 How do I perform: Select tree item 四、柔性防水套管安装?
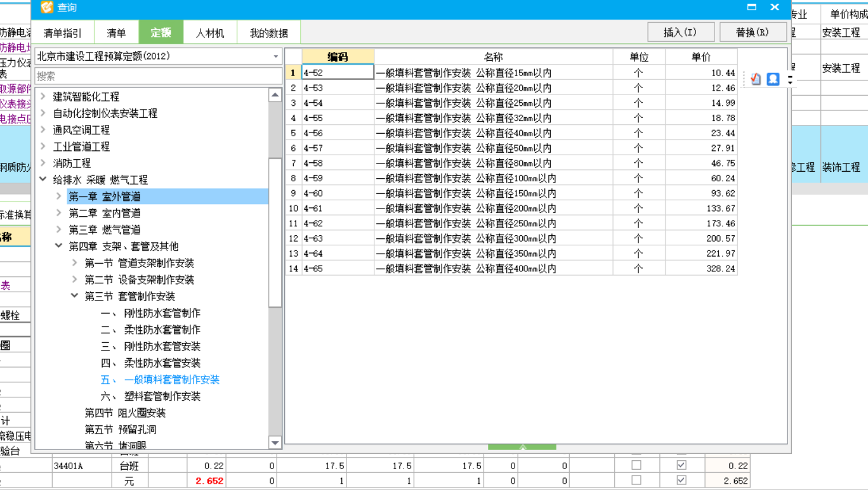[150, 363]
